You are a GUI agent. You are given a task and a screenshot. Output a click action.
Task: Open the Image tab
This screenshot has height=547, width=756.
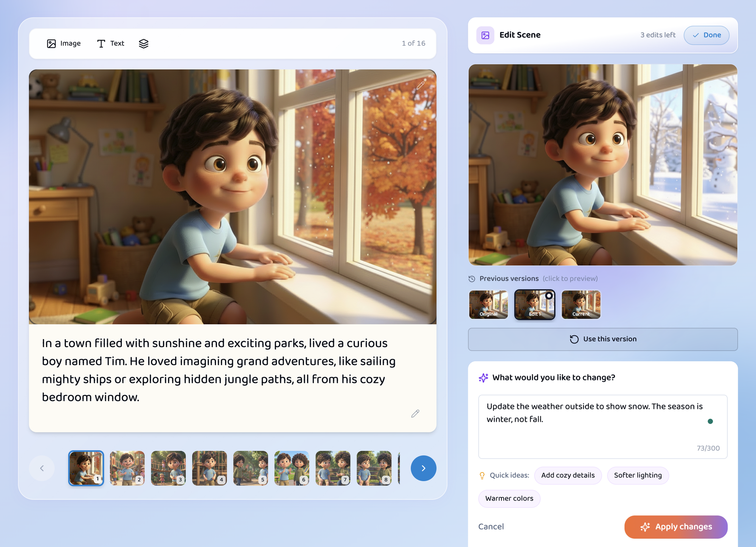tap(64, 44)
